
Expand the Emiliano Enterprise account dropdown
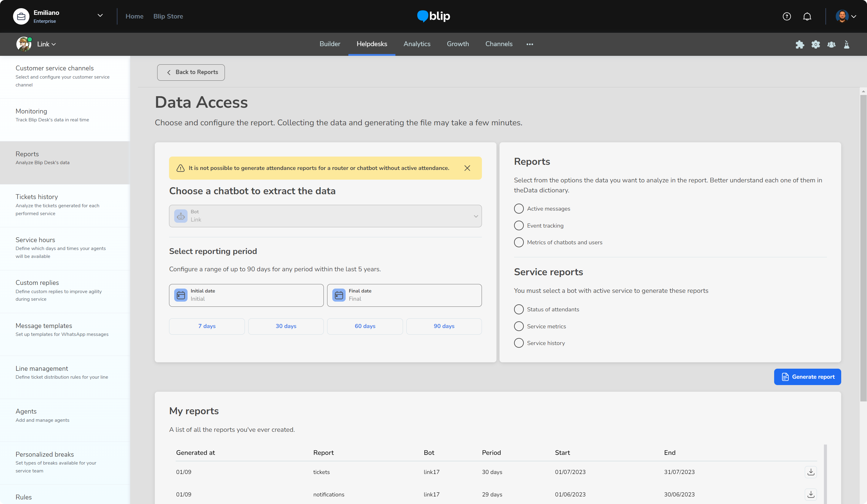100,15
